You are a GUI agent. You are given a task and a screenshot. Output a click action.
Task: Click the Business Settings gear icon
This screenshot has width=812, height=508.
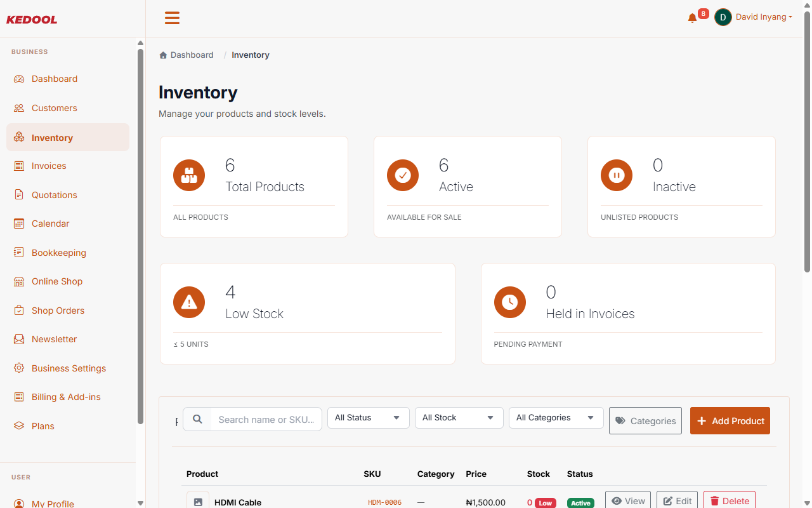19,368
